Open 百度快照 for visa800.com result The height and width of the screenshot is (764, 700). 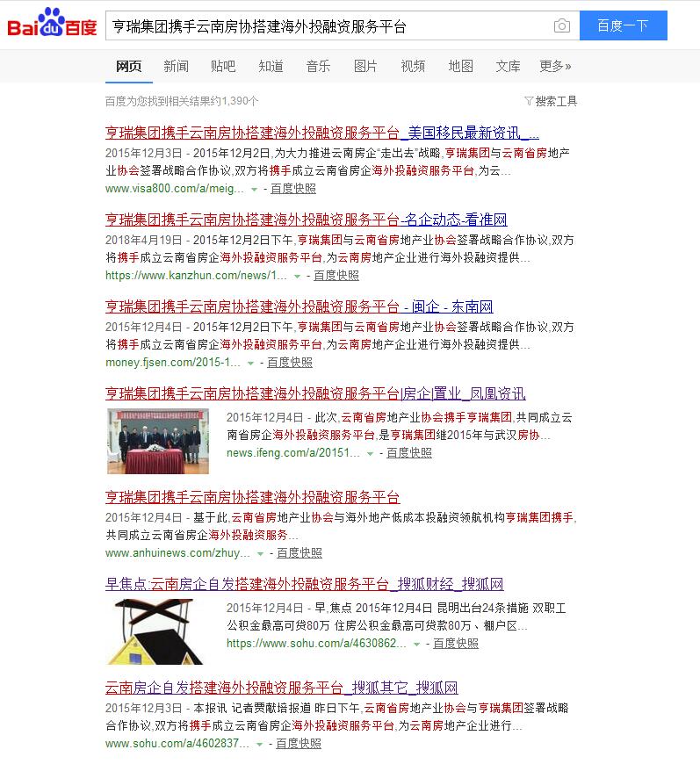coord(293,189)
